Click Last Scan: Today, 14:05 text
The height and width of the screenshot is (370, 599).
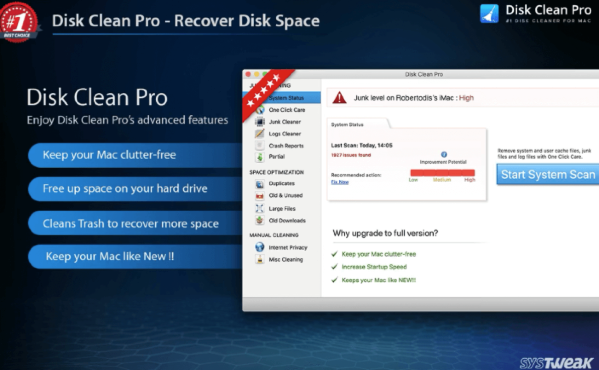[361, 145]
